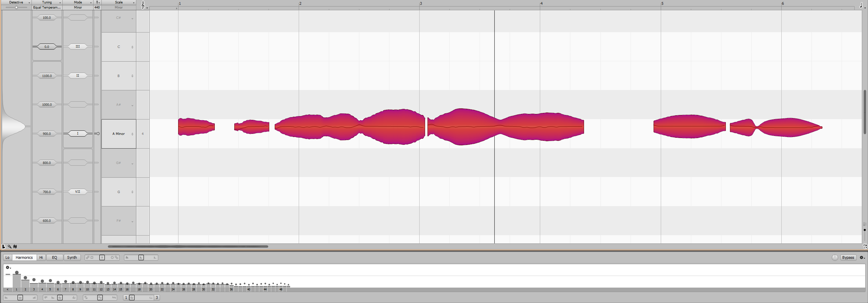
Task: Click the Detective sensitivity slider
Action: point(16,8)
